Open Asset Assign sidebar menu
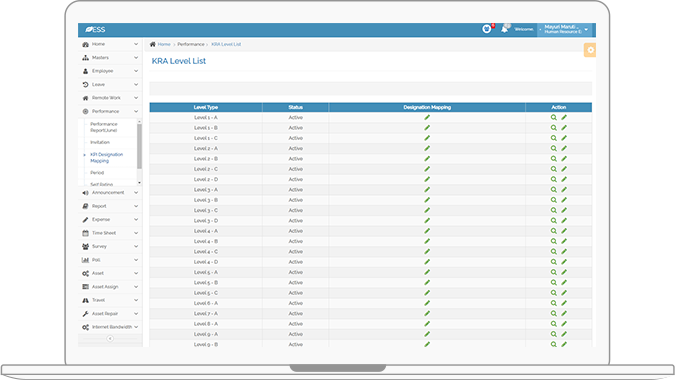The width and height of the screenshot is (675, 380). coord(110,287)
